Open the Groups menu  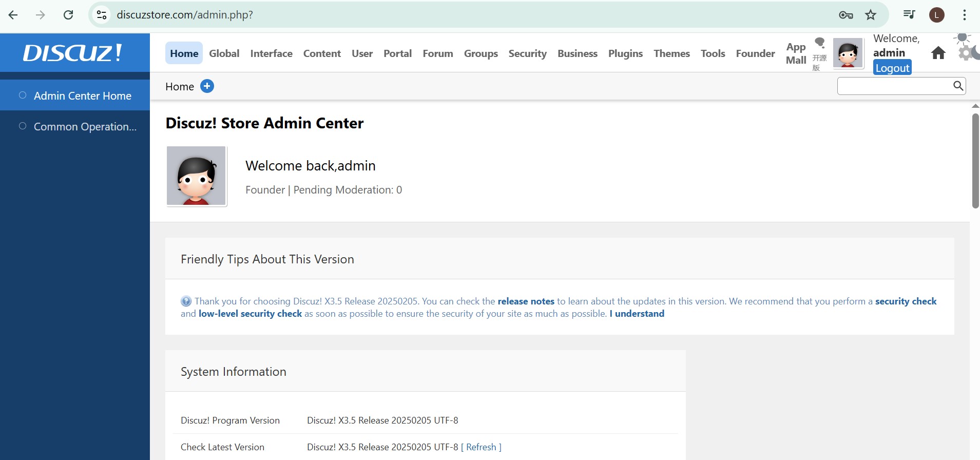pos(481,53)
